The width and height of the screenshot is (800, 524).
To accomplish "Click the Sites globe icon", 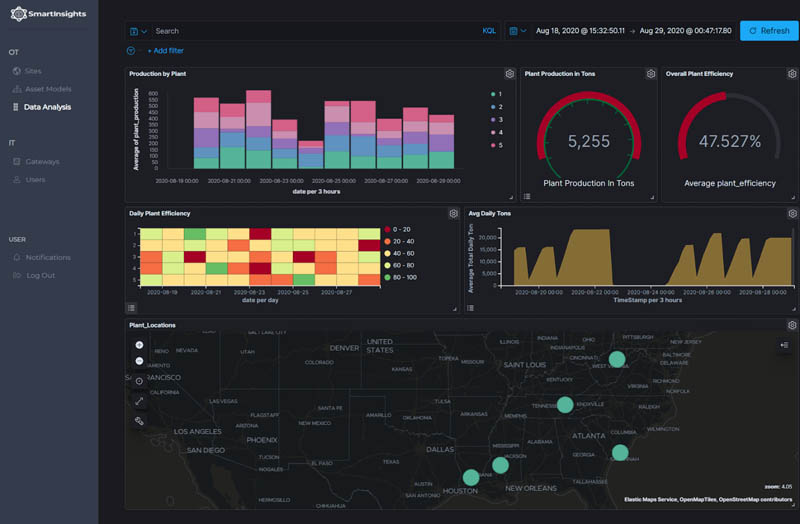I will pos(16,71).
